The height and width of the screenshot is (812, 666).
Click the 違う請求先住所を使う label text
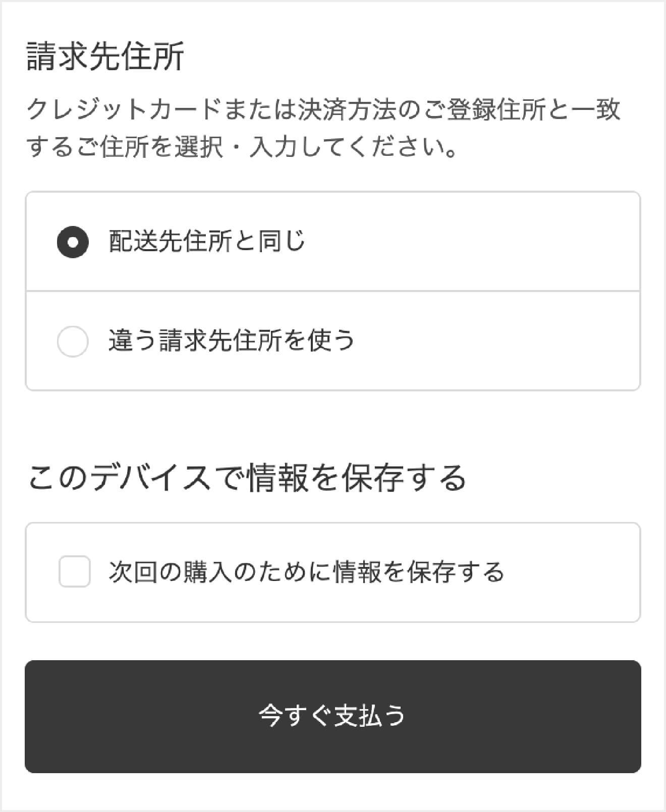pos(232,340)
